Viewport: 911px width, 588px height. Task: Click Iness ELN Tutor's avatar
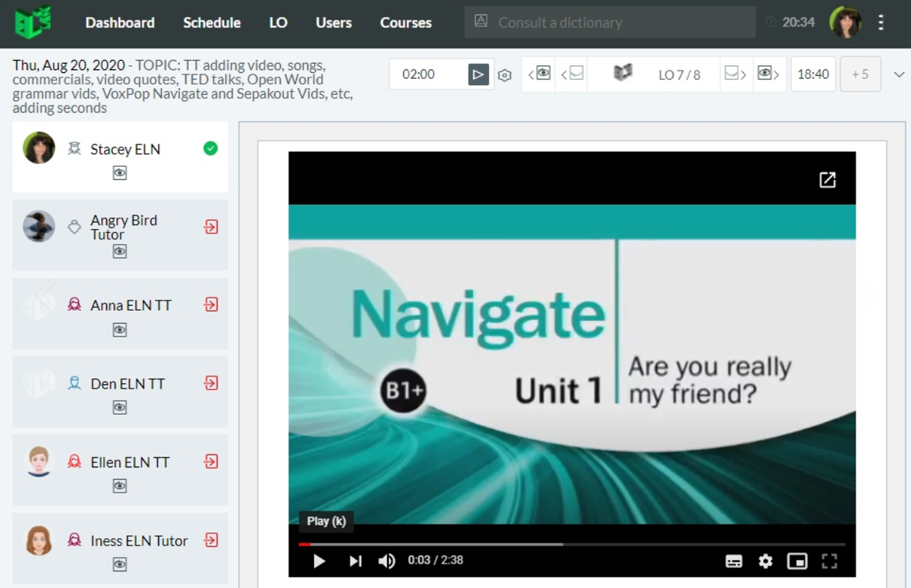[39, 540]
